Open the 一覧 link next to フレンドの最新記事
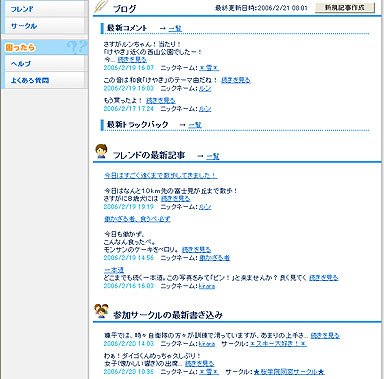This screenshot has width=384, height=379. (213, 156)
